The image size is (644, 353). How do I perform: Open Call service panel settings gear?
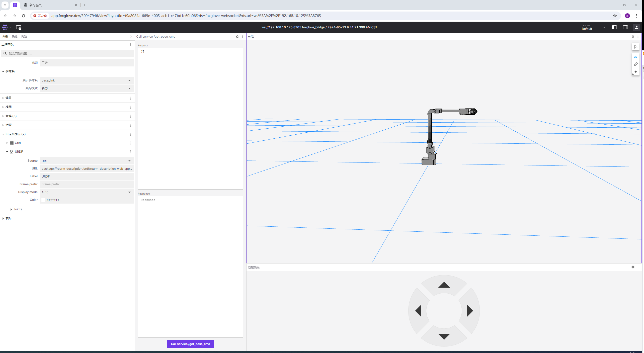pos(237,37)
